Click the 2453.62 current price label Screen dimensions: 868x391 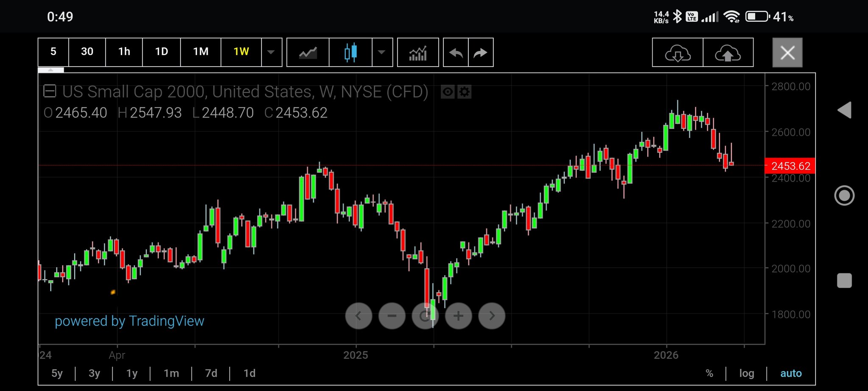[790, 166]
